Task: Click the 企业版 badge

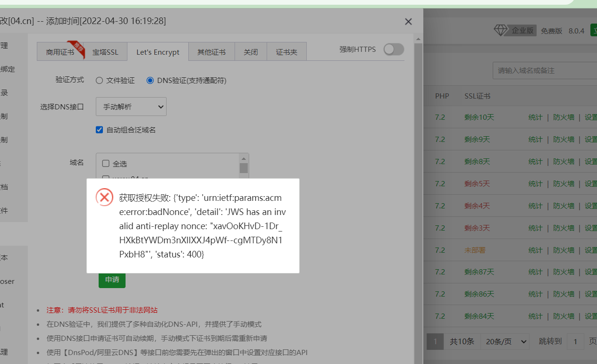Action: (522, 31)
